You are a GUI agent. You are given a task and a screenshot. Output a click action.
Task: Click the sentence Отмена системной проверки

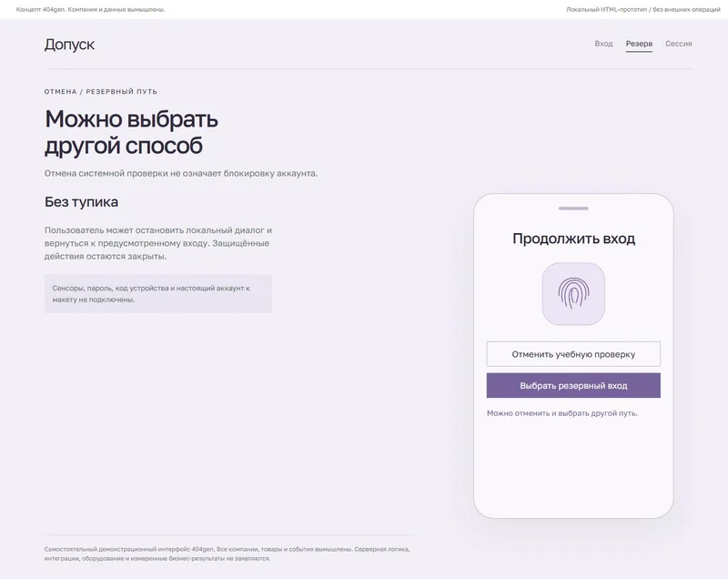181,174
